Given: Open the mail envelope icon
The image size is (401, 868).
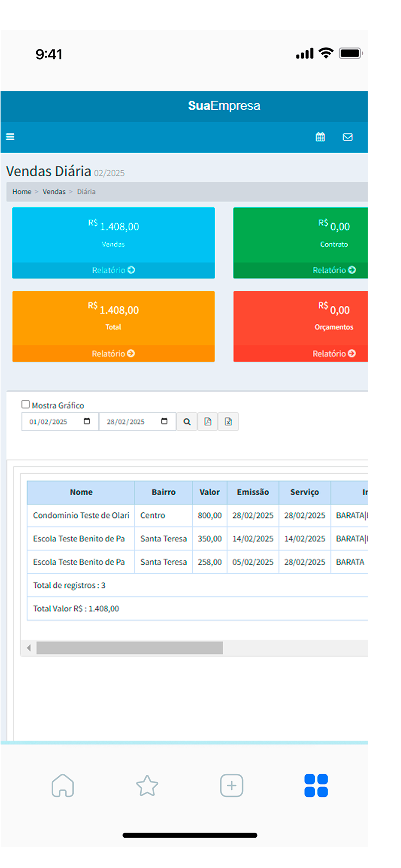Looking at the screenshot, I should point(347,137).
